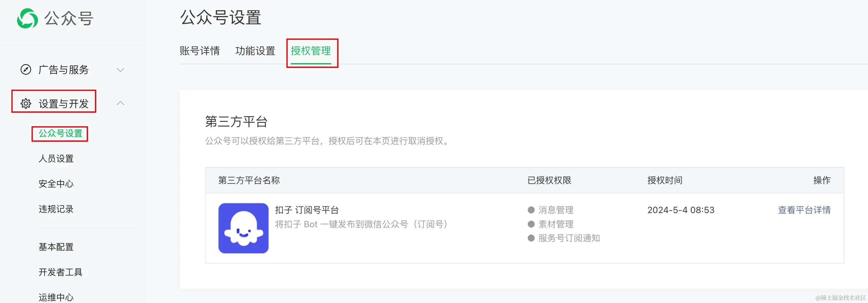Screen dimensions: 868x303
Task: Click the 扣子 ghost platform avatar
Action: click(x=243, y=228)
